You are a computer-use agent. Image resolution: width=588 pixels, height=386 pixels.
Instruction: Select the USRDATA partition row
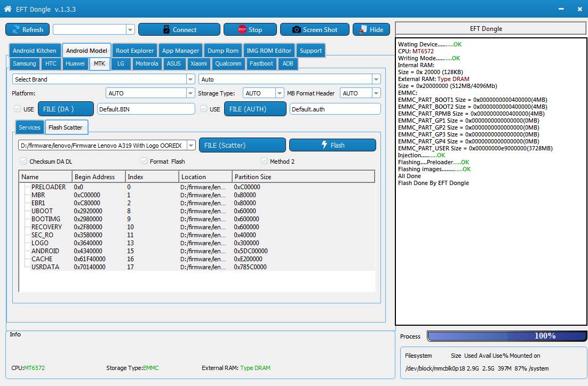[x=197, y=267]
